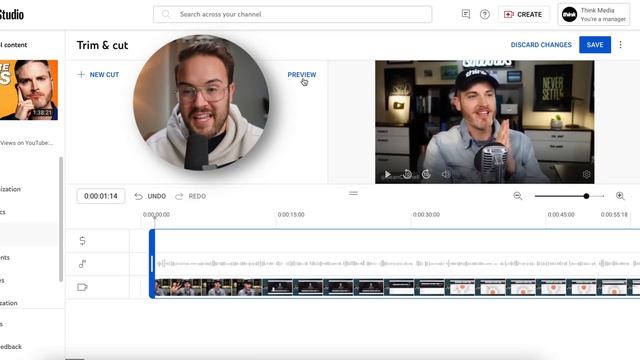Open the help question mark icon
The image size is (640, 360).
[484, 14]
